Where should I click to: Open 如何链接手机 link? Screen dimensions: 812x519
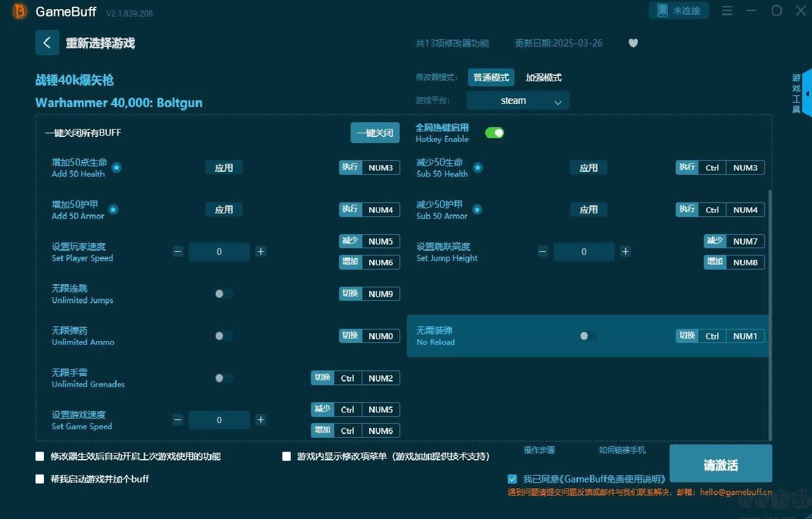pos(622,450)
